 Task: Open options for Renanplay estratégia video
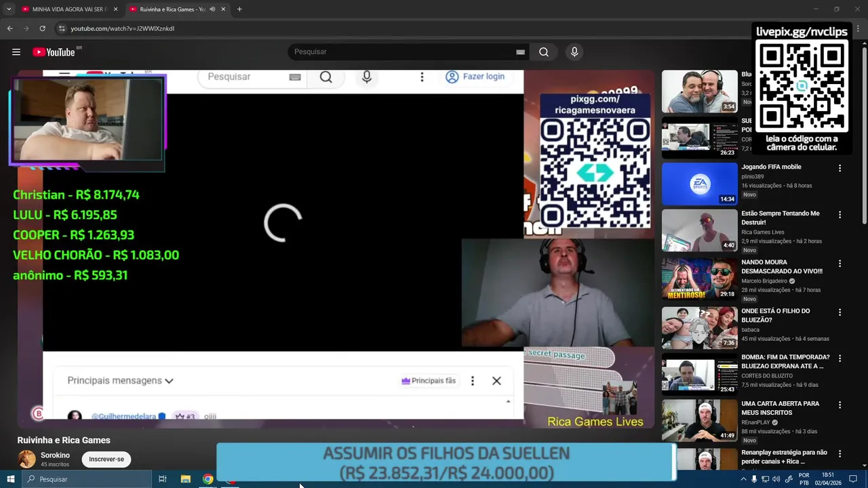840,454
